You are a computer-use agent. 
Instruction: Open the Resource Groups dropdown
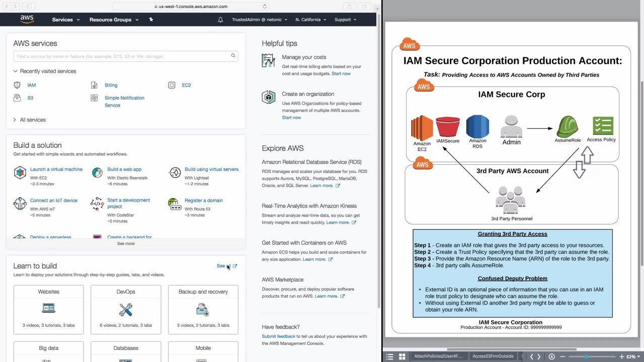tap(114, 20)
